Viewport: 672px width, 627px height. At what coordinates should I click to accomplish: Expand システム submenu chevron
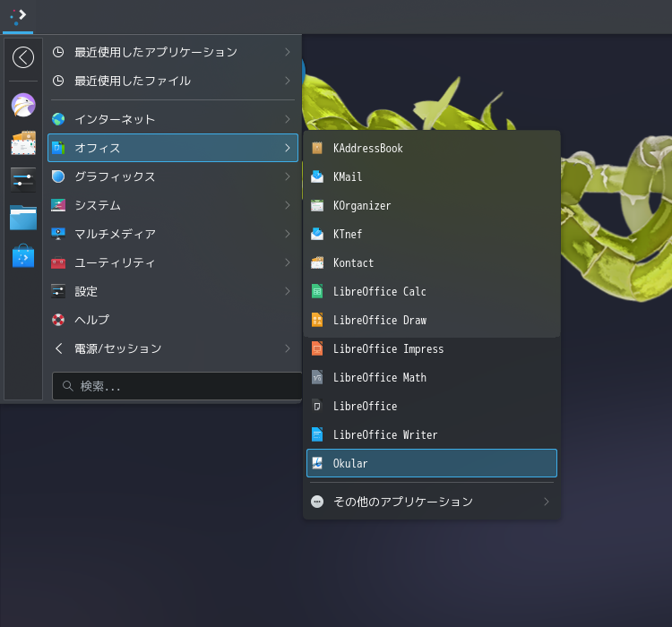click(288, 205)
